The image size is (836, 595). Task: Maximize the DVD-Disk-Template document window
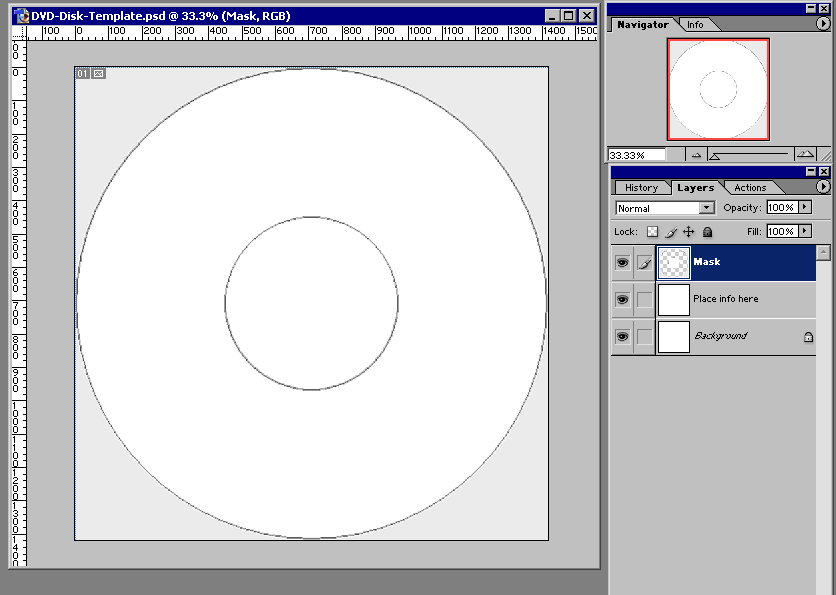coord(569,16)
